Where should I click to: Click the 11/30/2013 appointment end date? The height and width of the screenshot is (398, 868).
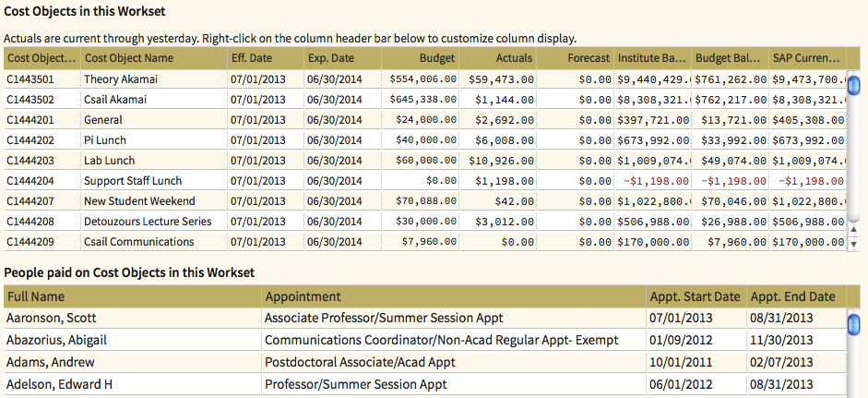[781, 340]
